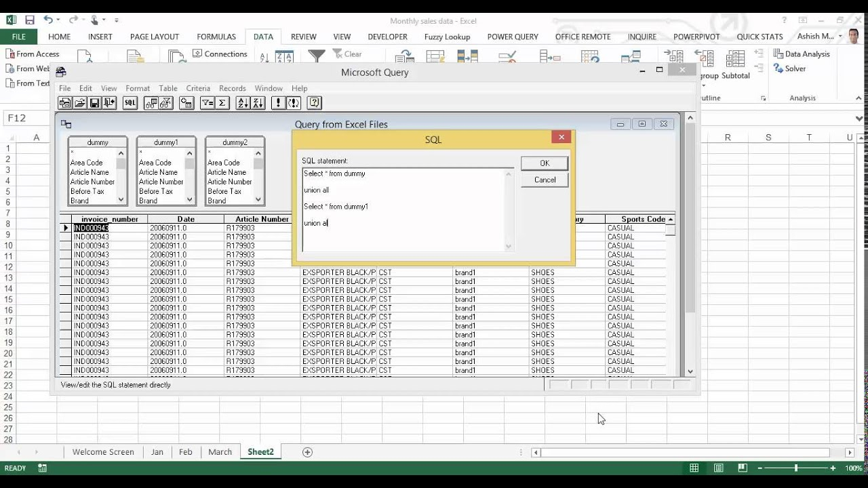Click OK in the SQL dialog
Viewport: 868px width, 488px height.
coord(544,163)
